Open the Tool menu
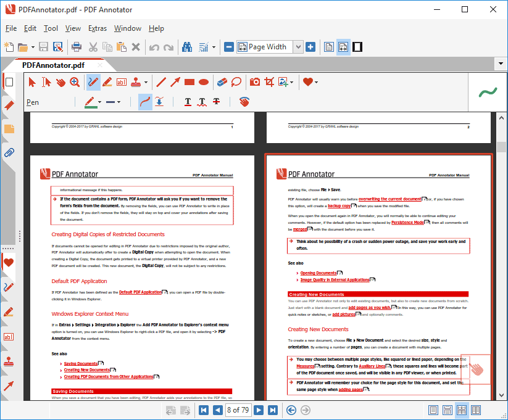The width and height of the screenshot is (508, 420). (51, 28)
